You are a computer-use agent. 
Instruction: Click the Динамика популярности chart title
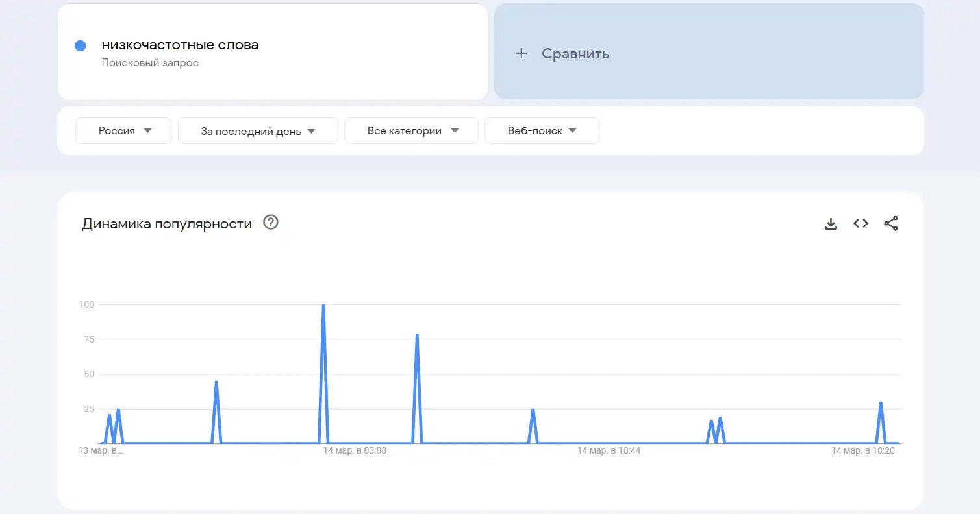[x=166, y=223]
